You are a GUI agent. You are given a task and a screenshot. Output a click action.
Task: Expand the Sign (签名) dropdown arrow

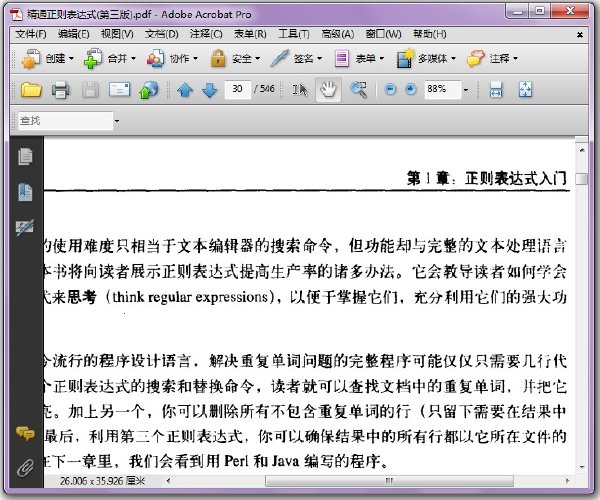pos(320,59)
